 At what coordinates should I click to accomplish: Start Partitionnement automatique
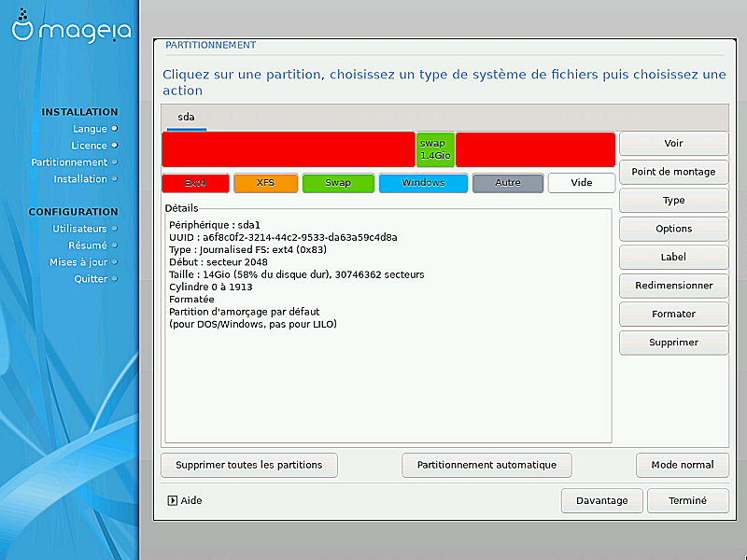(486, 465)
